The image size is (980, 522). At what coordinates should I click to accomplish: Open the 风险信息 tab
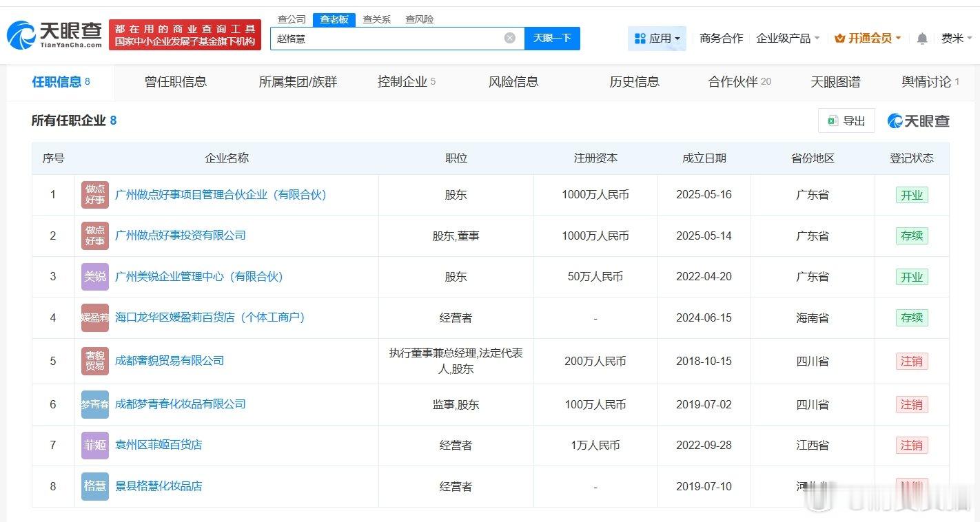click(x=513, y=82)
